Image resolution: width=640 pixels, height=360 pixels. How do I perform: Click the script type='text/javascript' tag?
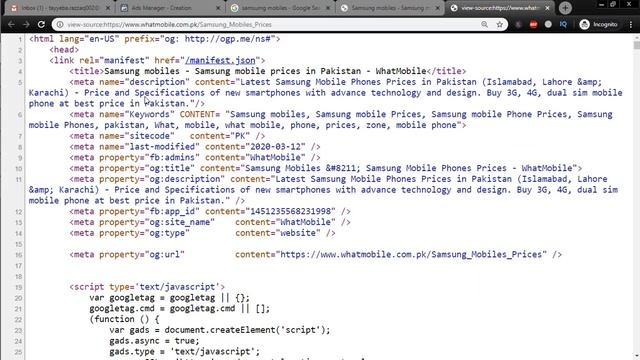(147, 287)
